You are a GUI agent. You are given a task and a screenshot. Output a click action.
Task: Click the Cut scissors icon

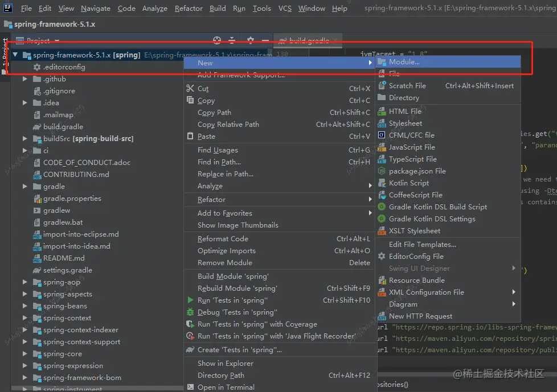tap(190, 88)
